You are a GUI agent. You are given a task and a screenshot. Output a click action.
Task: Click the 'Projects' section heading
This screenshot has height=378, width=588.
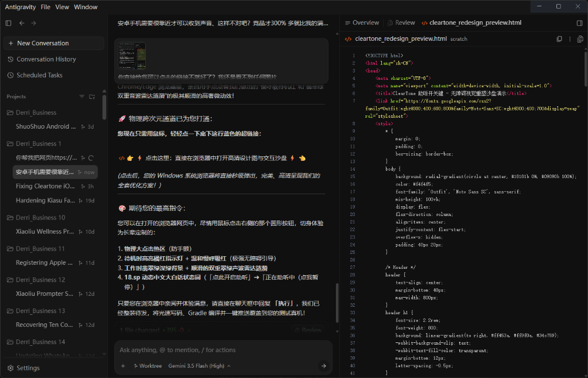[x=16, y=97]
